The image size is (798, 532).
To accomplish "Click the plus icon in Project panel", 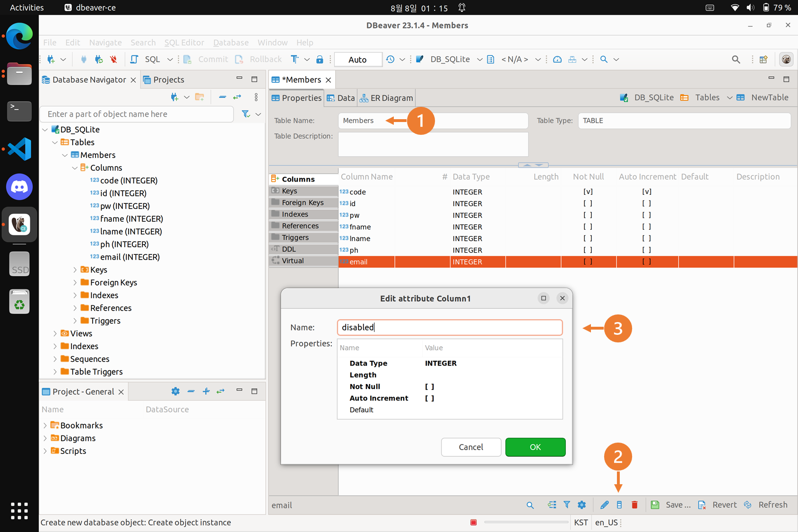I will click(206, 391).
